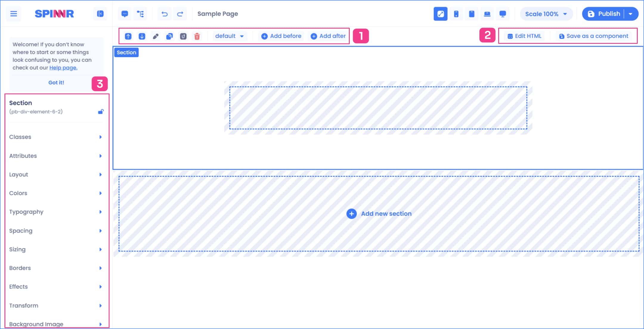
Task: Click Add new section placeholder
Action: (379, 214)
